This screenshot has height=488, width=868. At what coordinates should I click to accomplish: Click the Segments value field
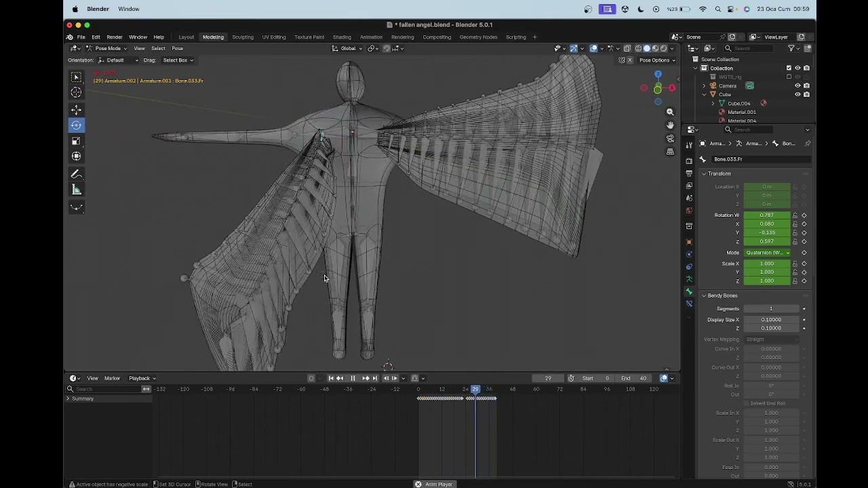(771, 309)
